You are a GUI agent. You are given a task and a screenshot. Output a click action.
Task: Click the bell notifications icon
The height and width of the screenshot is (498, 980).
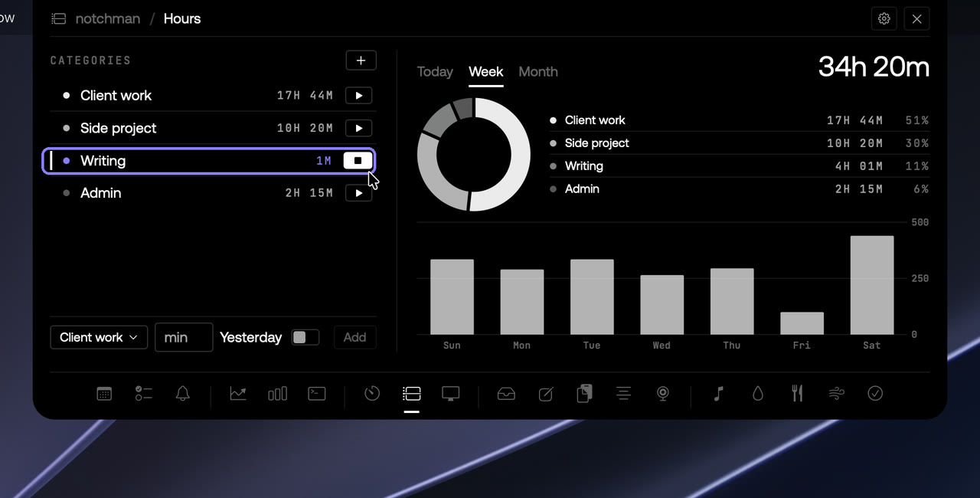183,394
